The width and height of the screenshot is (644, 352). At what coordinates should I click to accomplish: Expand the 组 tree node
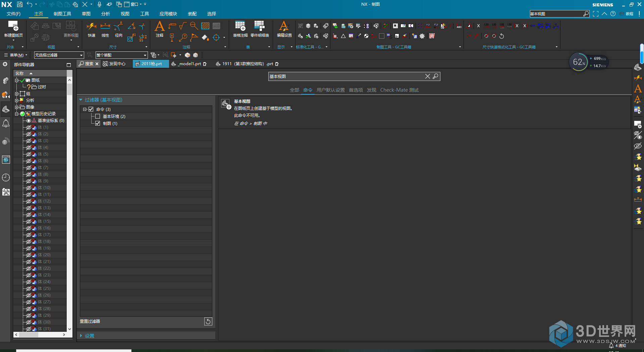[x=16, y=94]
